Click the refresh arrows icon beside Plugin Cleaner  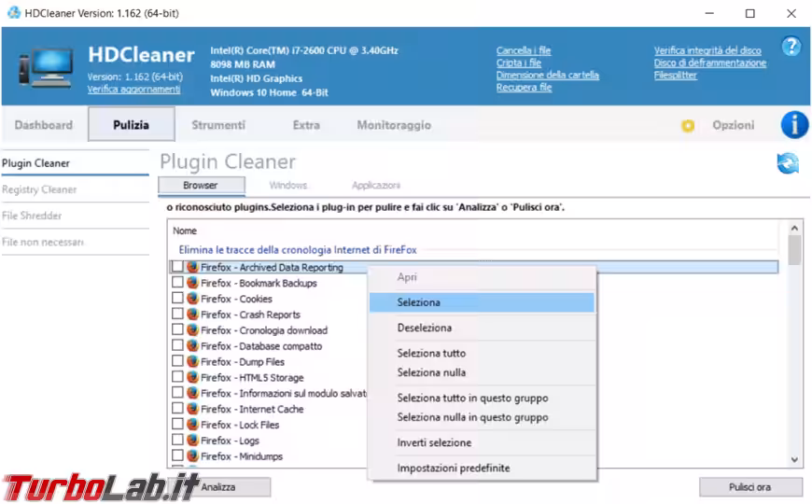click(x=788, y=163)
